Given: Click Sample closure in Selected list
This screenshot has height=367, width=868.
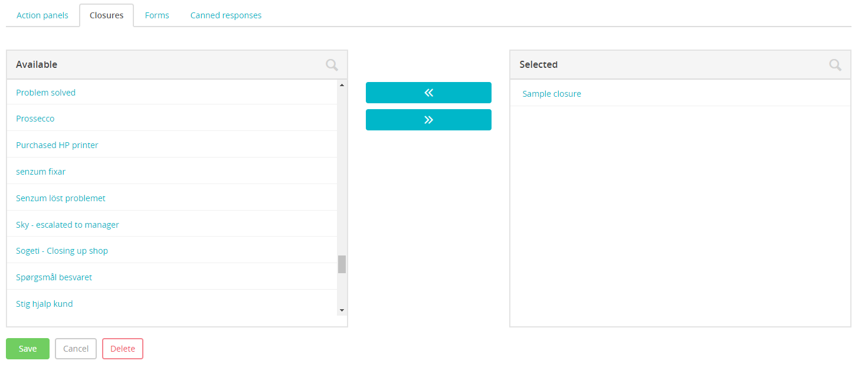Looking at the screenshot, I should (552, 94).
